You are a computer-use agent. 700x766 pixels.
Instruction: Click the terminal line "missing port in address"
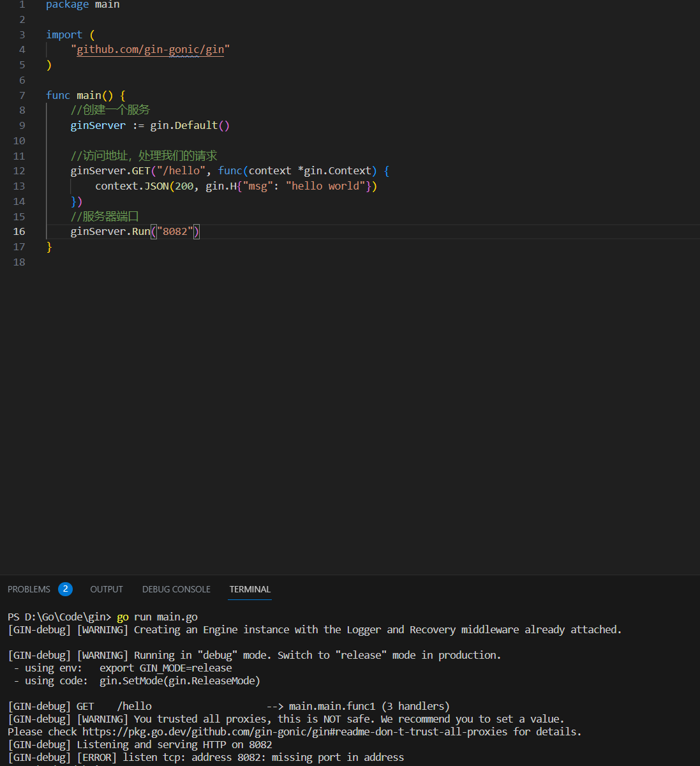point(338,757)
